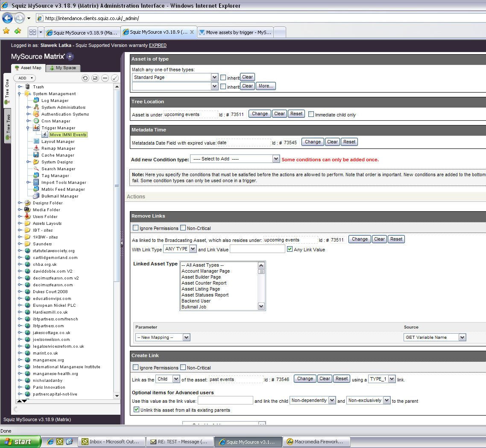Open the ANY TYPE link type dropdown
The width and height of the screenshot is (486, 448).
pyautogui.click(x=180, y=249)
